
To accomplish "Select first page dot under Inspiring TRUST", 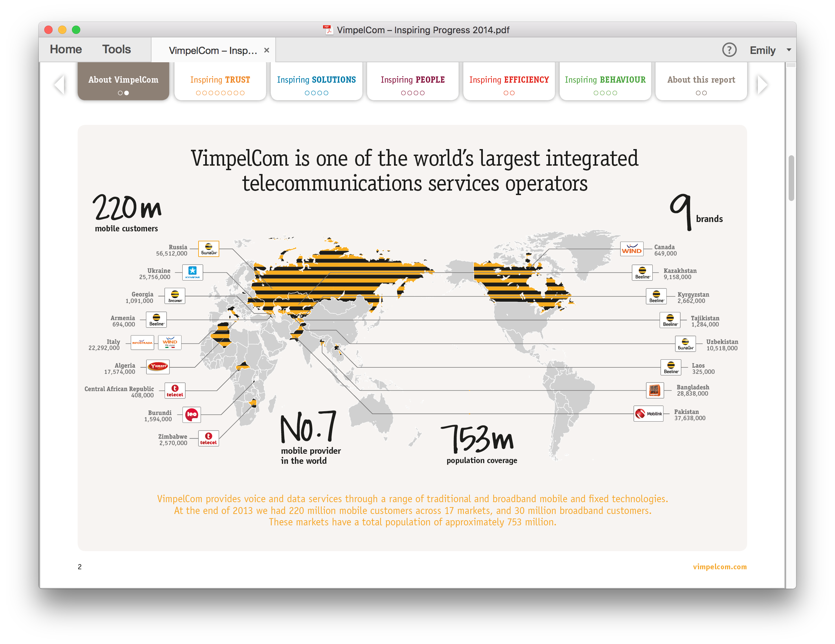I will 198,93.
